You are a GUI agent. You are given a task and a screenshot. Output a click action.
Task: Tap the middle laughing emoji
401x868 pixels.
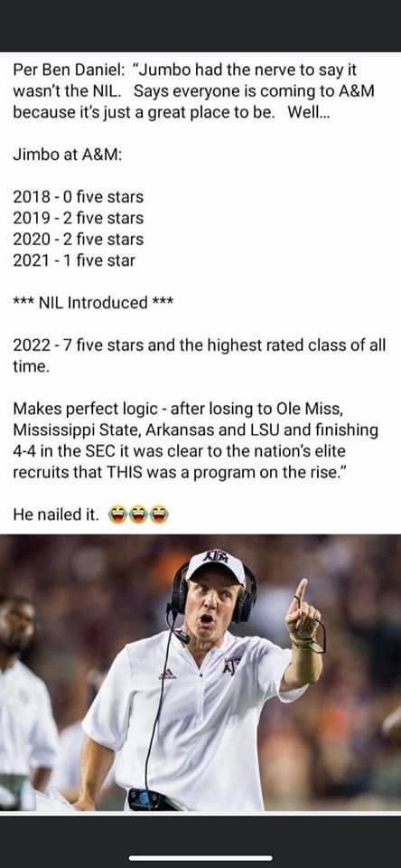138,514
